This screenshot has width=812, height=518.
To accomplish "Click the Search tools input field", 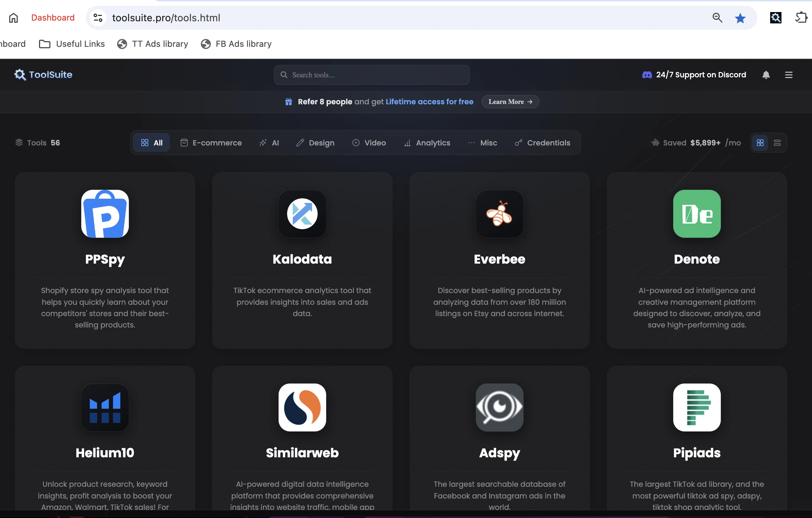I will [x=372, y=75].
